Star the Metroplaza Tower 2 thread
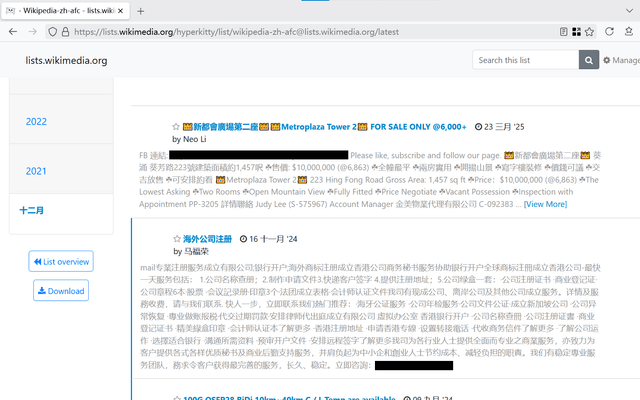 click(x=176, y=127)
